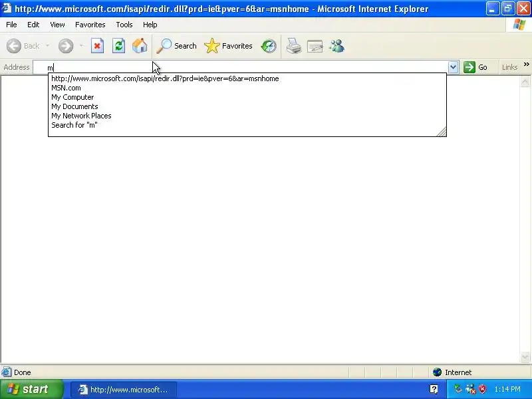532x399 pixels.
Task: Click the help question mark tray icon
Action: pos(434,389)
